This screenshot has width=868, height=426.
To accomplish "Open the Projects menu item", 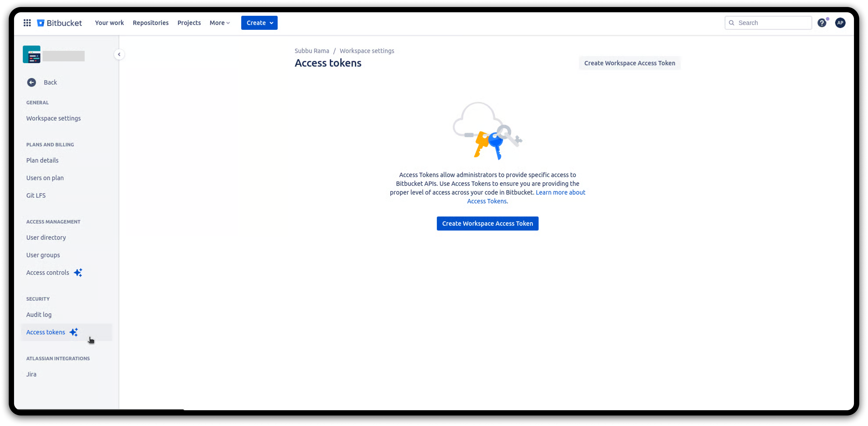I will click(189, 23).
